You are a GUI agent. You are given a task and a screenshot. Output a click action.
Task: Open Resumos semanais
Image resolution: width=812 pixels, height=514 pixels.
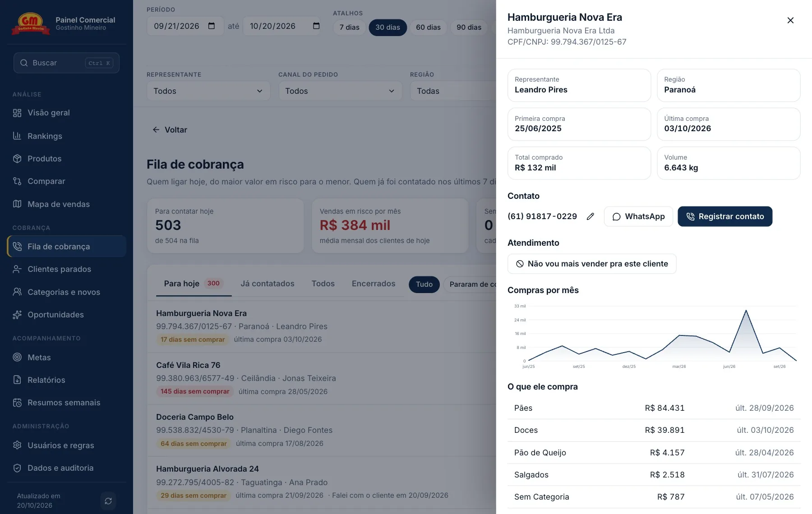click(66, 403)
